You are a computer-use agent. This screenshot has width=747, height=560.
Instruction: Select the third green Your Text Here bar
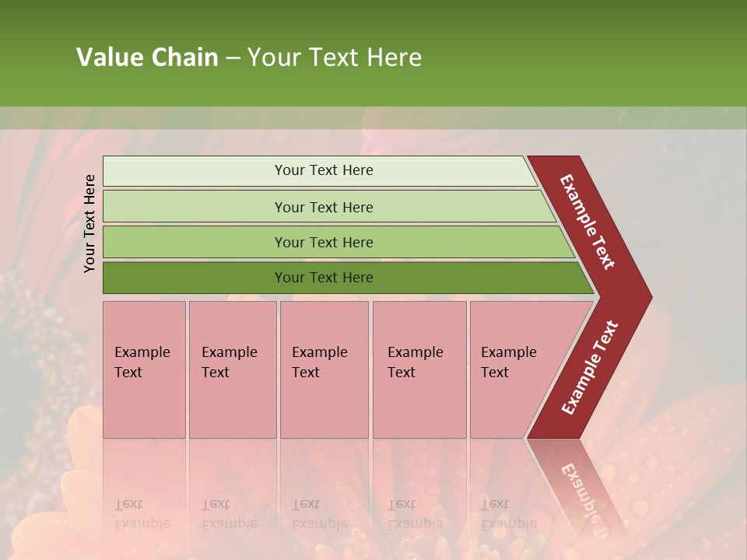click(323, 242)
